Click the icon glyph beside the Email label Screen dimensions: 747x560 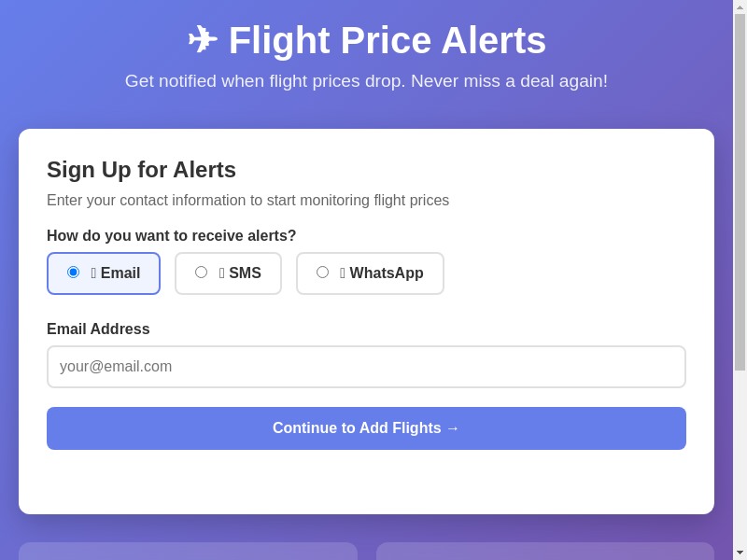[x=93, y=273]
